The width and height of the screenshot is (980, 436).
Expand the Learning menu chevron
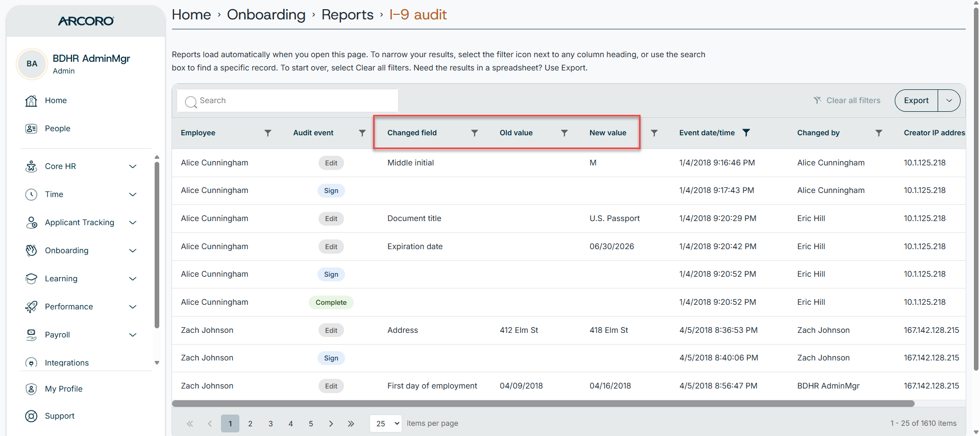coord(133,279)
